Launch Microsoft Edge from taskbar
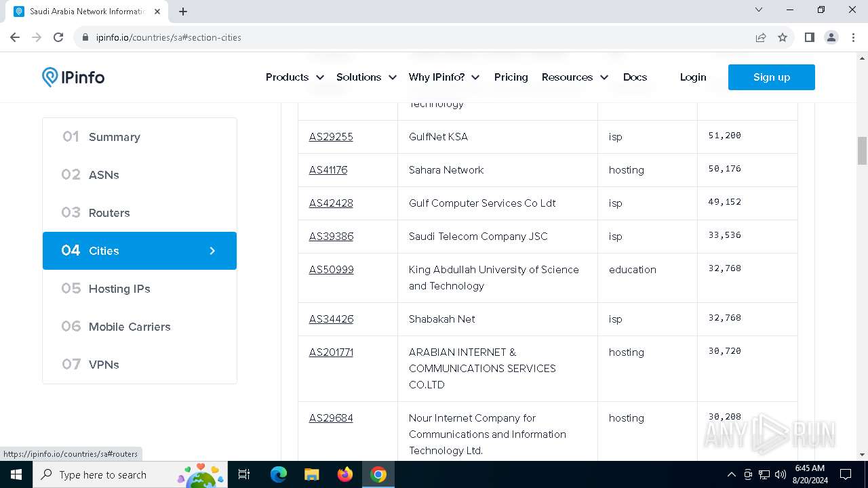This screenshot has width=868, height=488. click(x=279, y=474)
